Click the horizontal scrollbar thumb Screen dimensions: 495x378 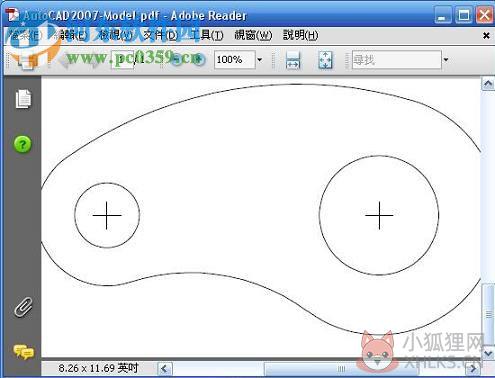341,369
